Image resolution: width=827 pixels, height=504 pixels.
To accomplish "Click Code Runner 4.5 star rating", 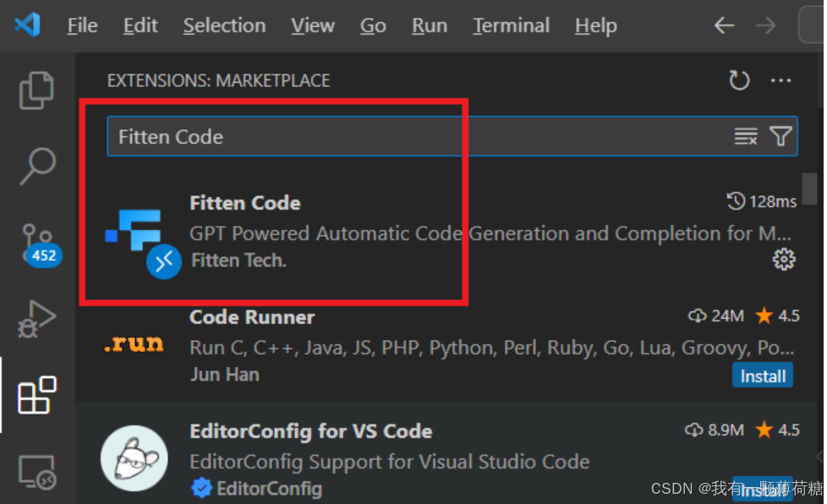I will 777,315.
